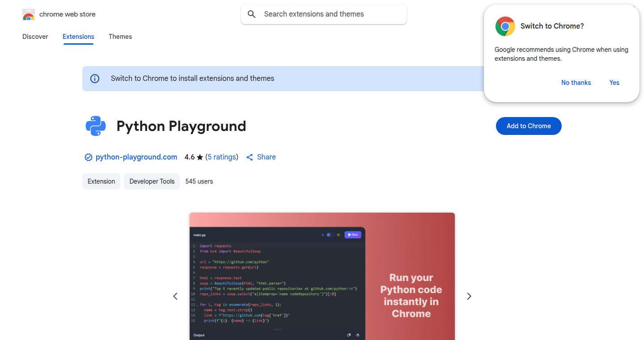The width and height of the screenshot is (644, 340).
Task: Click the 545 users text
Action: 199,181
